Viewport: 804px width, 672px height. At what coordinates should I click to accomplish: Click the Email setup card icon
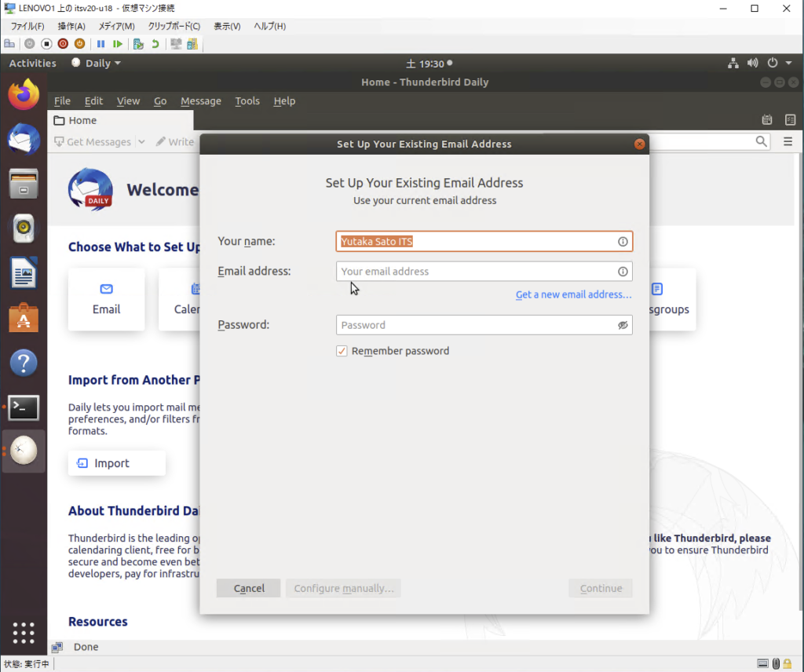click(x=106, y=290)
